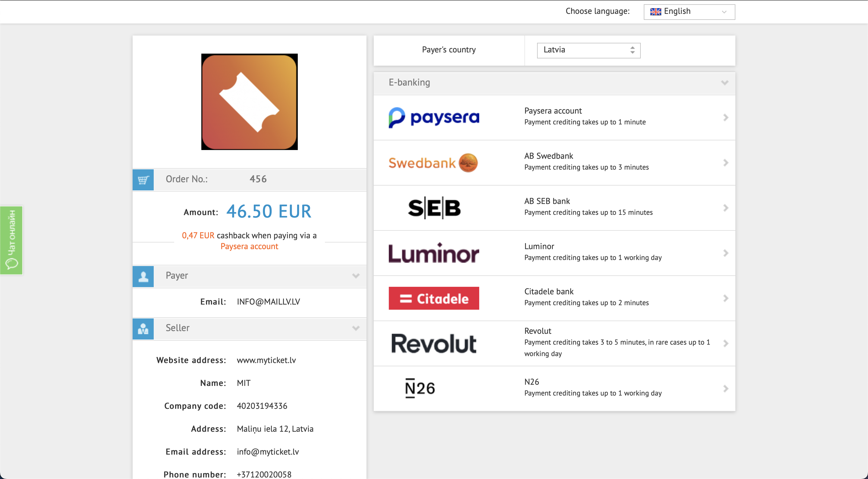Click the Payer person icon
The width and height of the screenshot is (868, 479).
coord(143,276)
